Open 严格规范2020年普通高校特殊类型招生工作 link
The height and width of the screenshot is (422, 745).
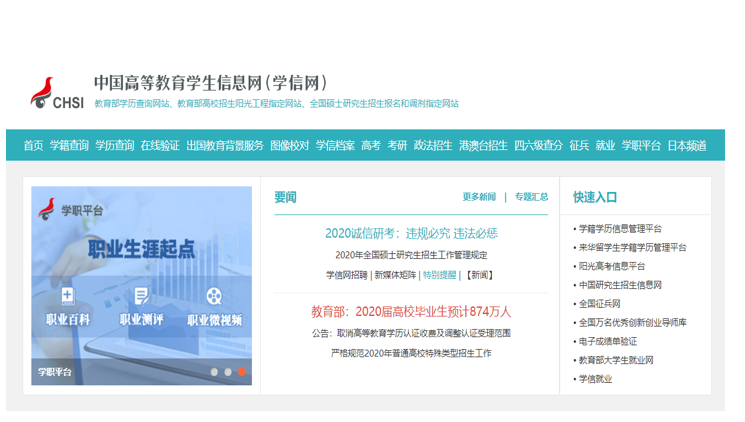click(411, 353)
